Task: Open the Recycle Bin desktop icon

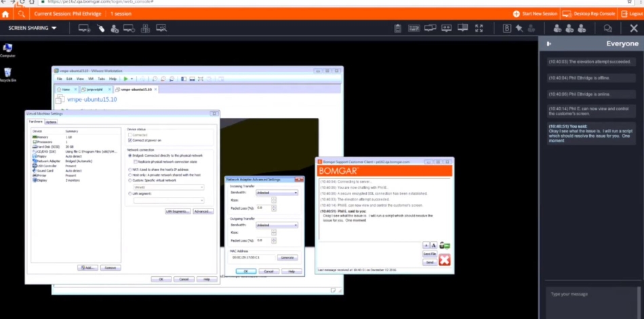Action: click(x=7, y=73)
